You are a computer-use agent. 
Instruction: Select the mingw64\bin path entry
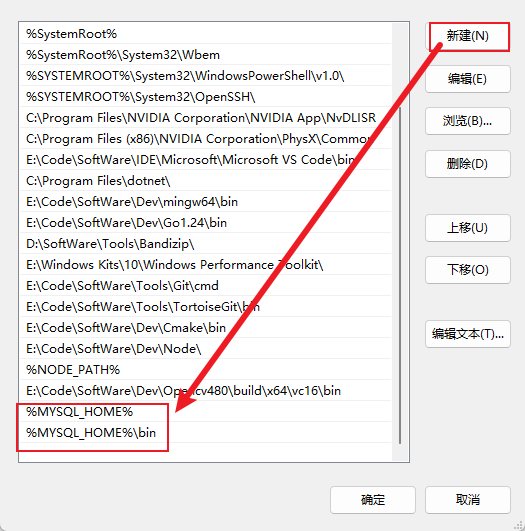[206, 202]
